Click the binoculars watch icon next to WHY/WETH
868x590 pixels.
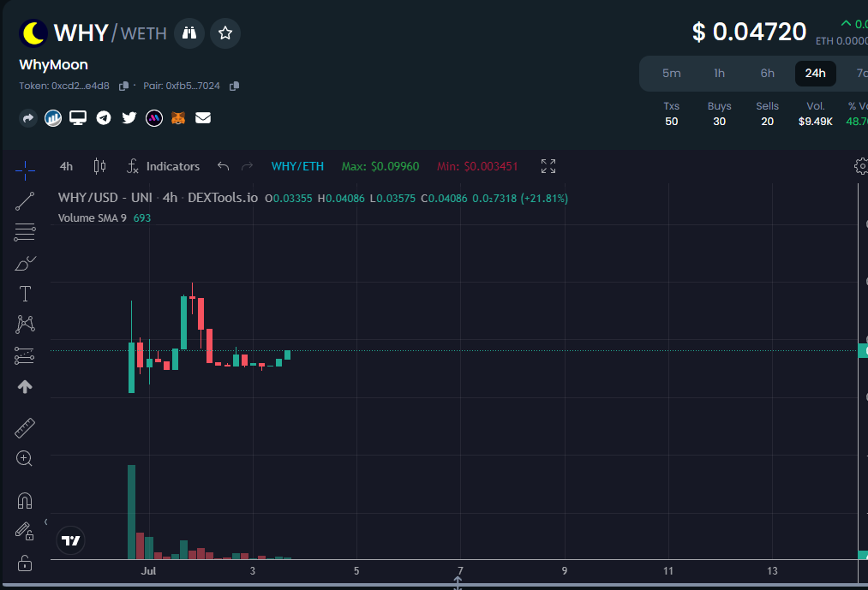click(189, 33)
